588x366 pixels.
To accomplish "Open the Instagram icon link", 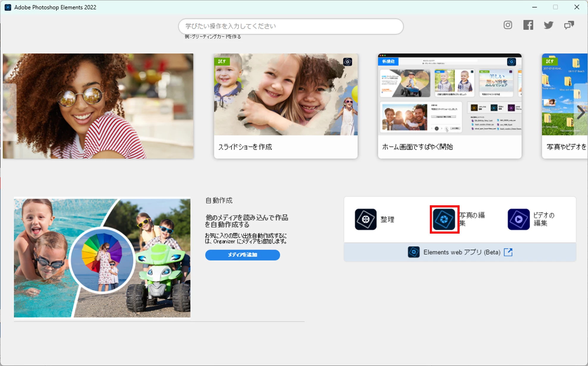I will tap(508, 25).
